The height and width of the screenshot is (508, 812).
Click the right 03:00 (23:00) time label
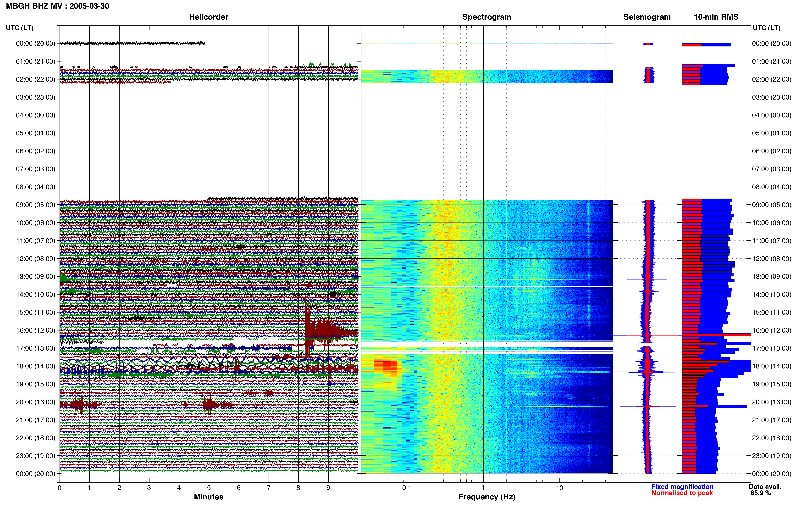[772, 97]
